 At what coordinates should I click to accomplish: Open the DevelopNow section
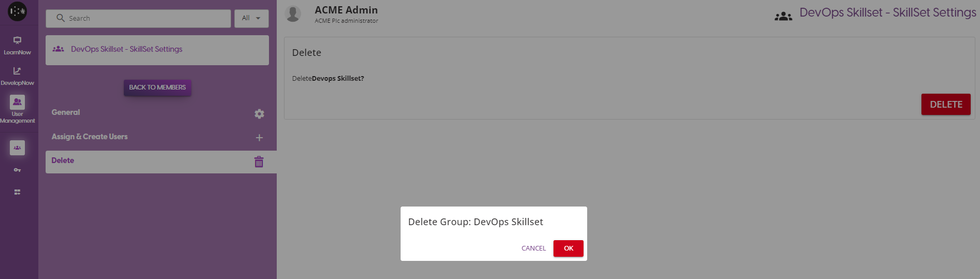click(x=17, y=76)
